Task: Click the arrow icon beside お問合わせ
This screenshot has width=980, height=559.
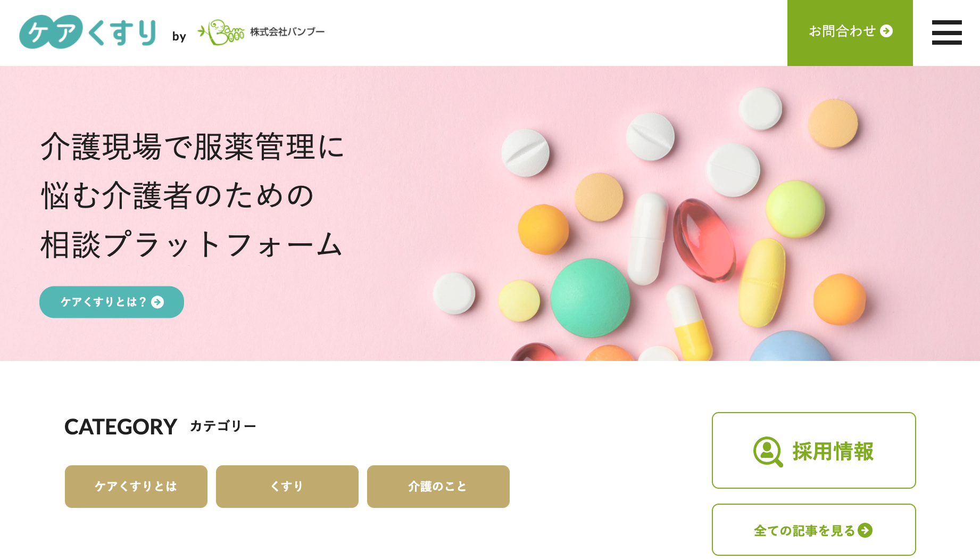Action: click(886, 31)
